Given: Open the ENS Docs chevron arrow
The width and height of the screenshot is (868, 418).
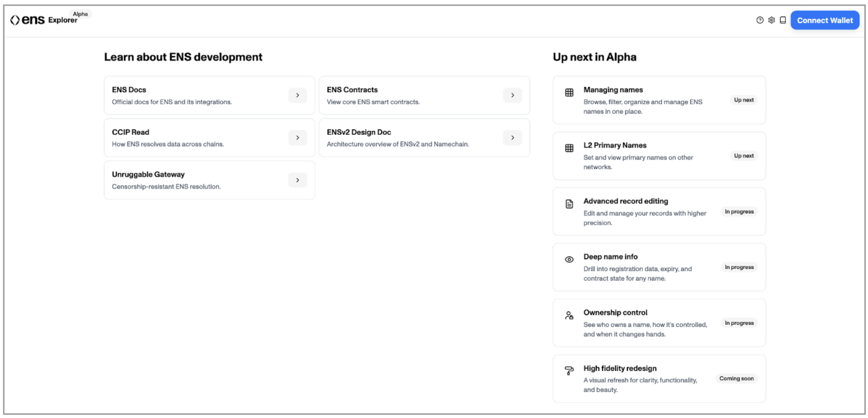Looking at the screenshot, I should 297,95.
